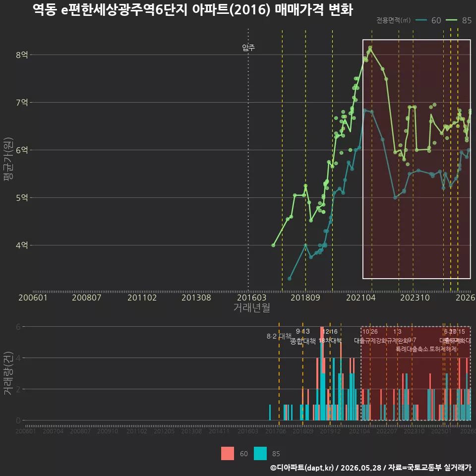Click the 9·13 종합대책 annotation
Screen dimensions: 476x476
pos(303,336)
